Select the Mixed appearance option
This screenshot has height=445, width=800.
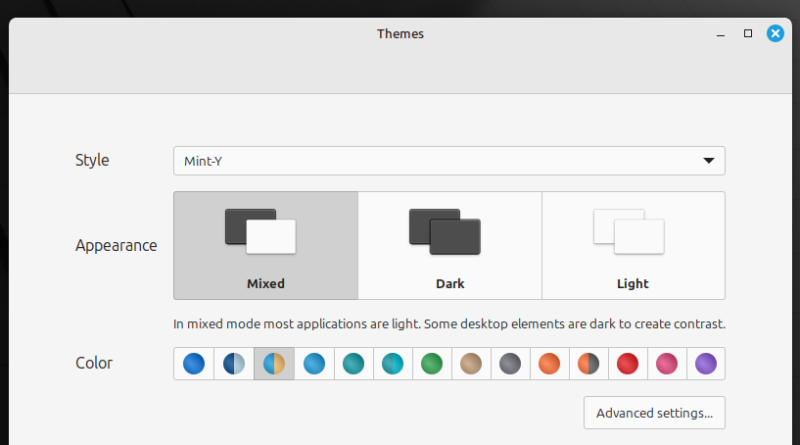266,245
